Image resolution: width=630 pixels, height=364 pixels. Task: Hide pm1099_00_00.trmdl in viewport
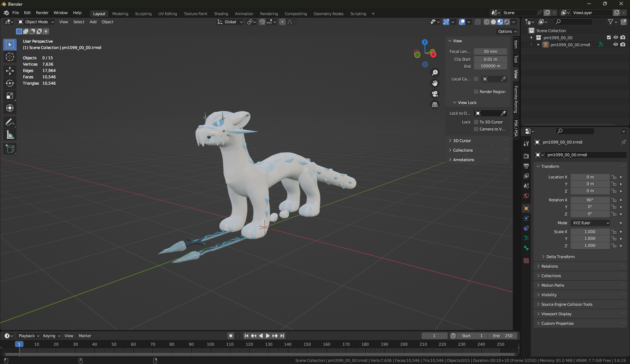pos(616,45)
